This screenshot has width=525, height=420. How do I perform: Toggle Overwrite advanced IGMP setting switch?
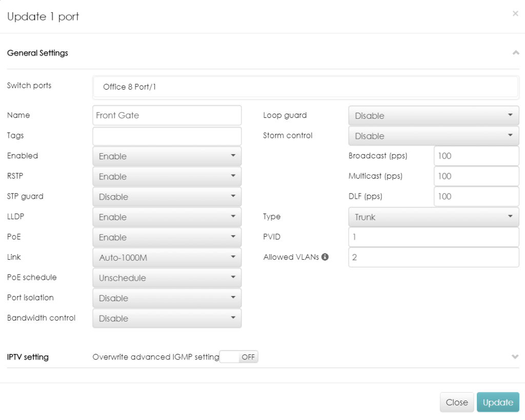tap(239, 357)
